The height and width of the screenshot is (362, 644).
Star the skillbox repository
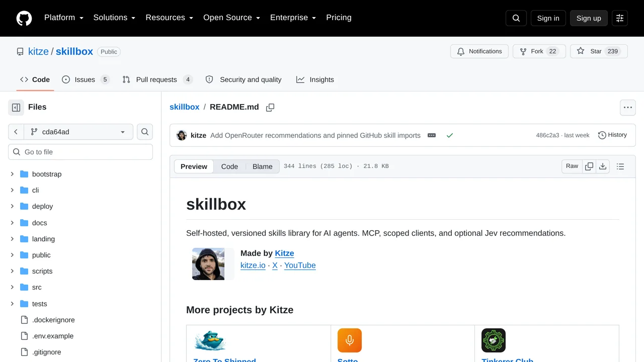(x=599, y=51)
